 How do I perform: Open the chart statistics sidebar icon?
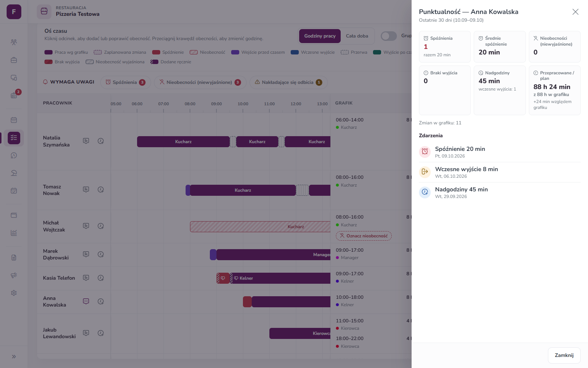tap(14, 233)
